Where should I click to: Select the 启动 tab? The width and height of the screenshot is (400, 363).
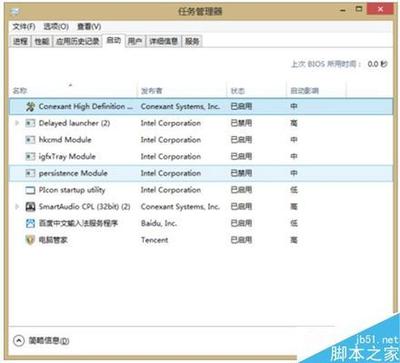coord(114,41)
